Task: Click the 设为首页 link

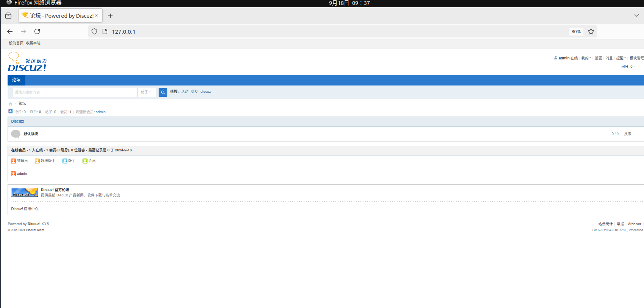Action: (16, 43)
